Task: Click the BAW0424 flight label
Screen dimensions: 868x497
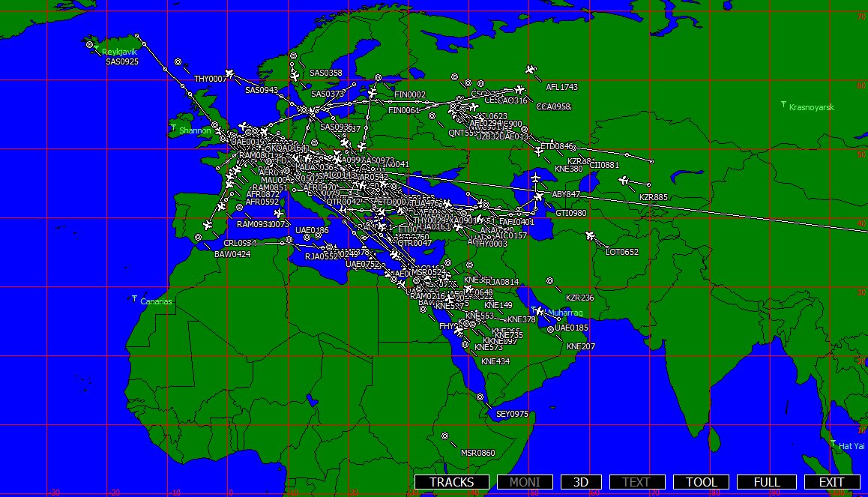Action: pyautogui.click(x=232, y=254)
